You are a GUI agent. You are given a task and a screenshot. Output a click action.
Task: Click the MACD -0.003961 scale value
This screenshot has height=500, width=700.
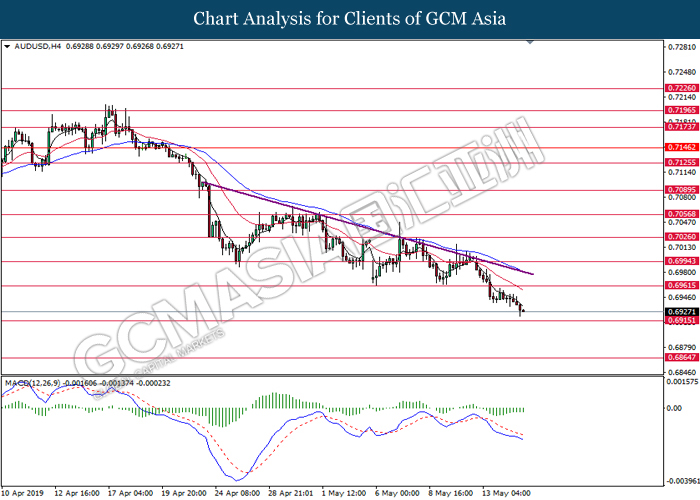[x=683, y=481]
